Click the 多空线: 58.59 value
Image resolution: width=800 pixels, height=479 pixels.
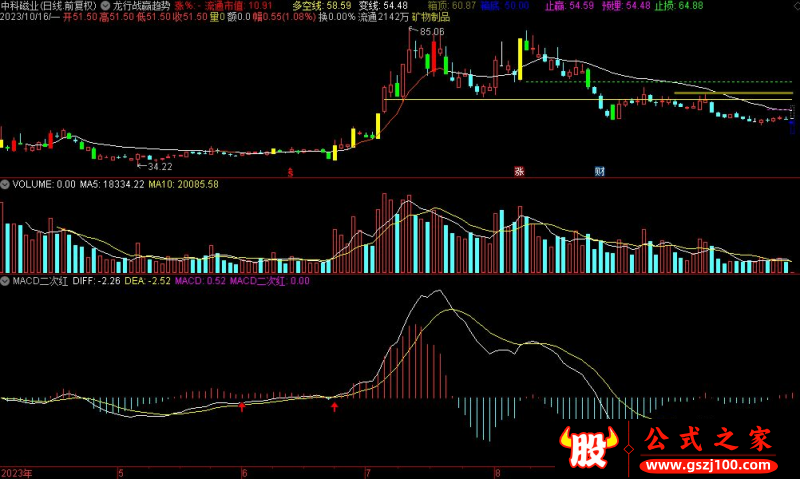coord(322,6)
